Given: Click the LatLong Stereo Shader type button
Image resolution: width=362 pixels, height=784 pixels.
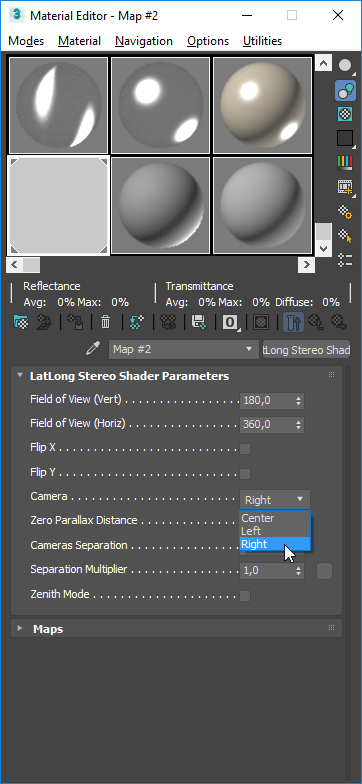Looking at the screenshot, I should point(306,350).
